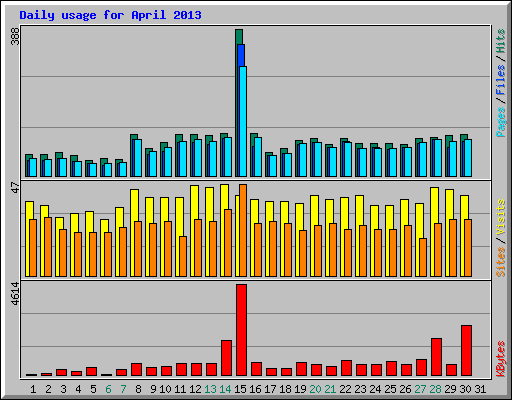Click green weekend day label '13'

pos(210,389)
